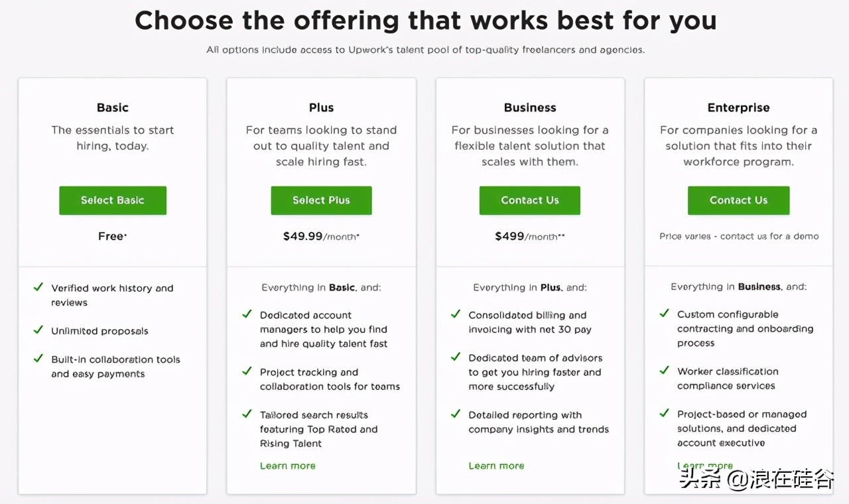The width and height of the screenshot is (849, 504).
Task: Open Learn more under the Plus plan
Action: [x=287, y=466]
